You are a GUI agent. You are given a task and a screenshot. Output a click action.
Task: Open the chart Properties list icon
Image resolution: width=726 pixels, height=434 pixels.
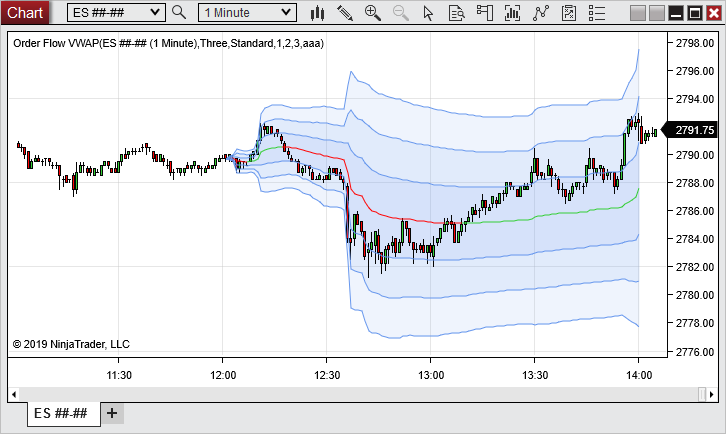coord(597,13)
